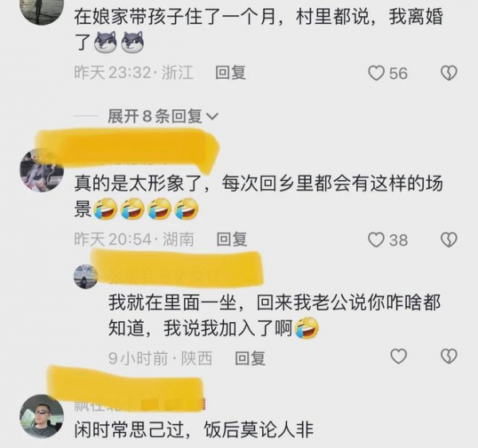Click the chevron next to 展开8条回复
Screen dimensions: 478x448
click(213, 116)
